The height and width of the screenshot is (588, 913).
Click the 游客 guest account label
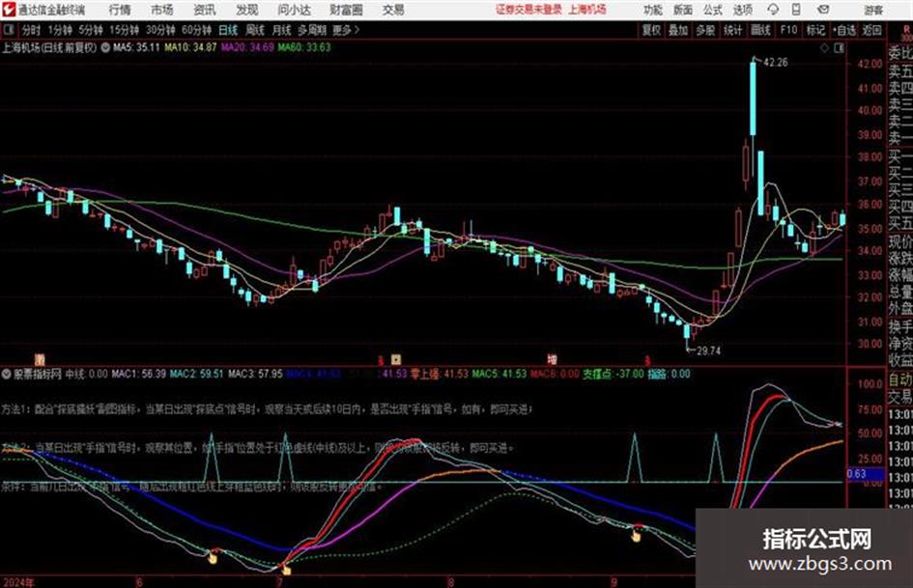[873, 10]
